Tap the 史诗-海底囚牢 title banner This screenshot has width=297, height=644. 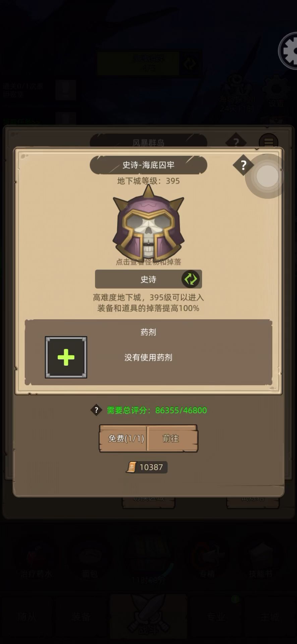pyautogui.click(x=148, y=165)
